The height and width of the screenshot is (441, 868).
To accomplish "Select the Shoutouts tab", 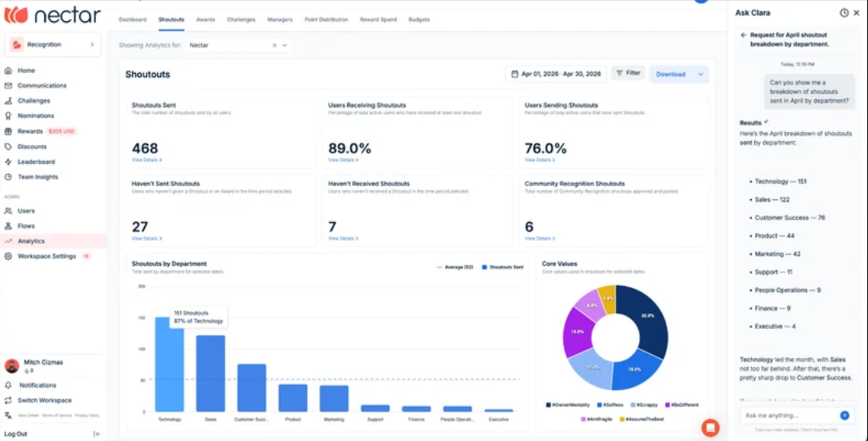I will [171, 20].
